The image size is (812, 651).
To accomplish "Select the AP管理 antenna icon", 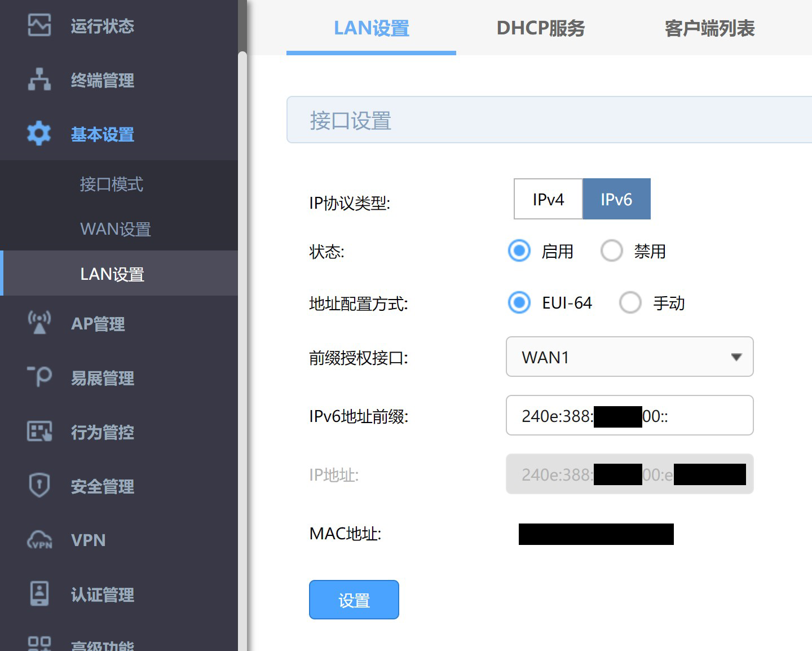I will (39, 323).
